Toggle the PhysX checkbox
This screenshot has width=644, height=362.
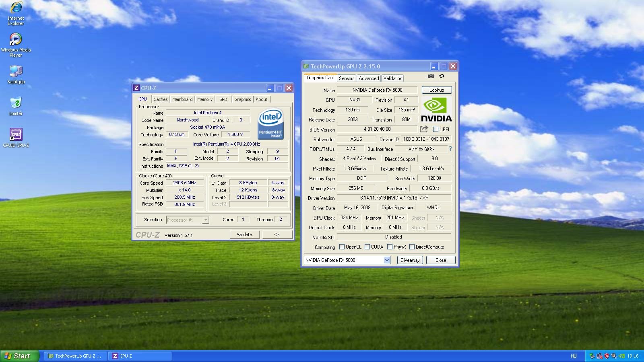(x=390, y=247)
